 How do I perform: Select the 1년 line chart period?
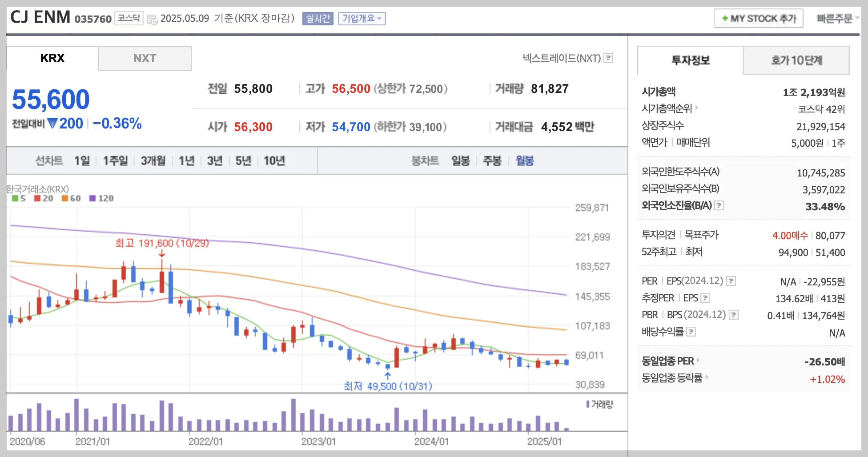(x=187, y=160)
